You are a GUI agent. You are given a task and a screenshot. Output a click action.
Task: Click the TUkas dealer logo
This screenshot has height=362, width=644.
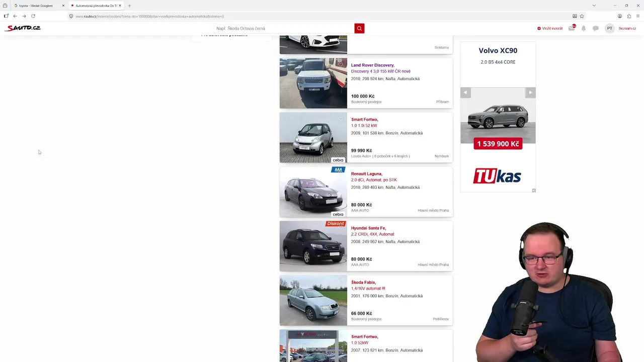click(497, 176)
